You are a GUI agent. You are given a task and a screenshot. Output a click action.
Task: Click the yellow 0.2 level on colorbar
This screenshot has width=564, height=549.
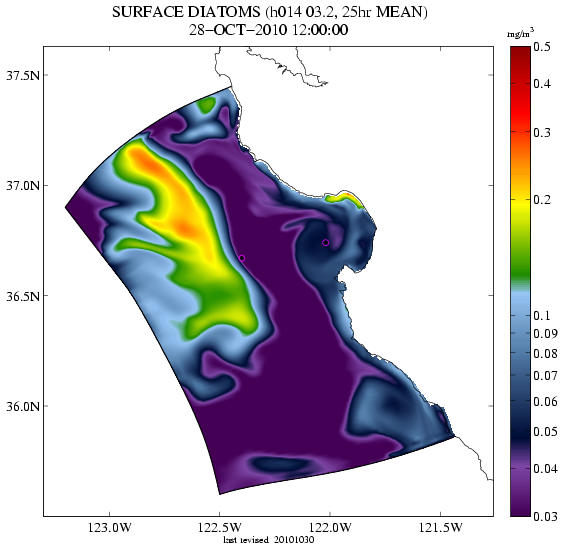click(520, 200)
